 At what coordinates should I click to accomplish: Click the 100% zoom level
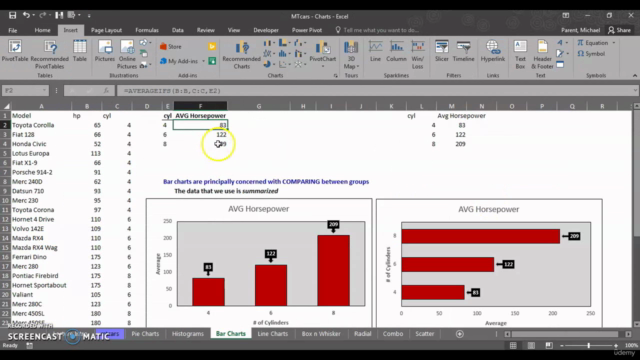[x=631, y=346]
